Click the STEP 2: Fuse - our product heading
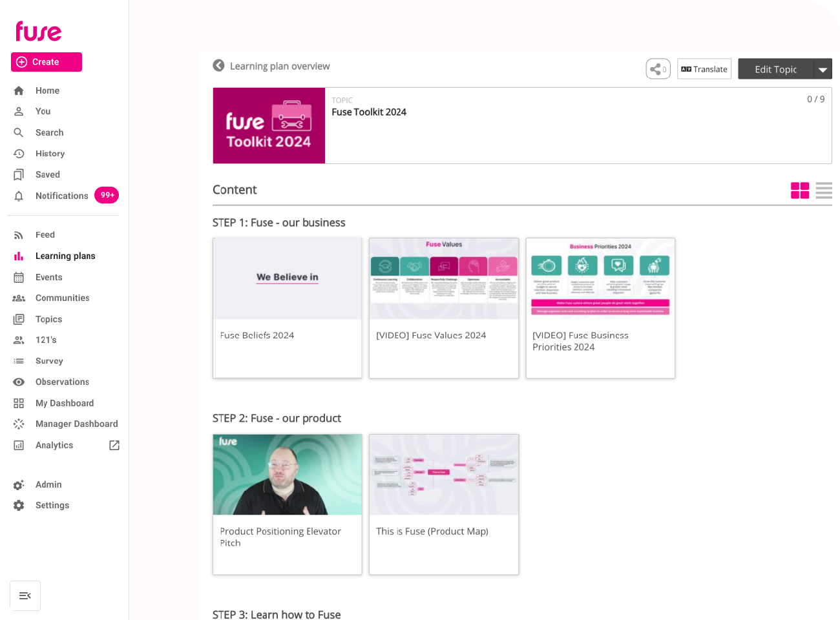The image size is (840, 620). (x=277, y=418)
